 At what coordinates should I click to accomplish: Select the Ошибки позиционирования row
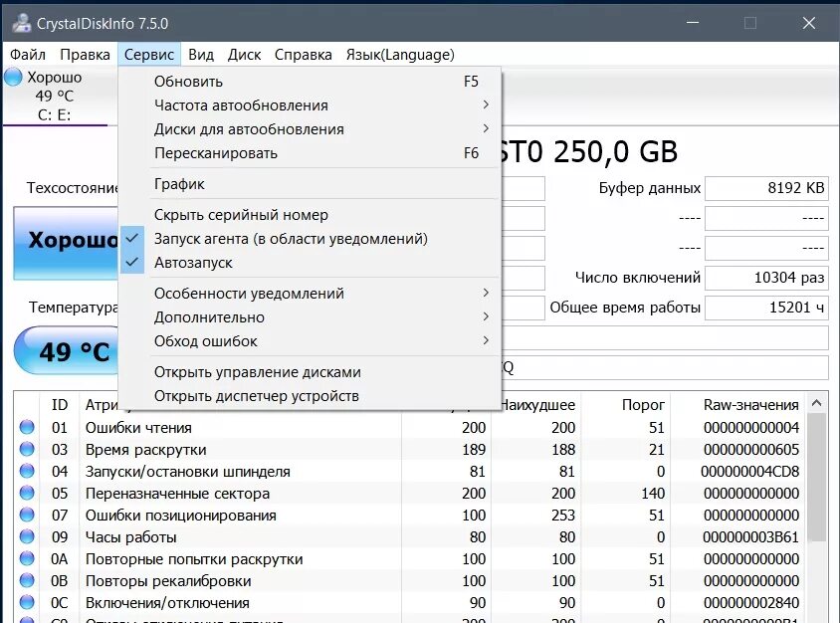pyautogui.click(x=410, y=516)
